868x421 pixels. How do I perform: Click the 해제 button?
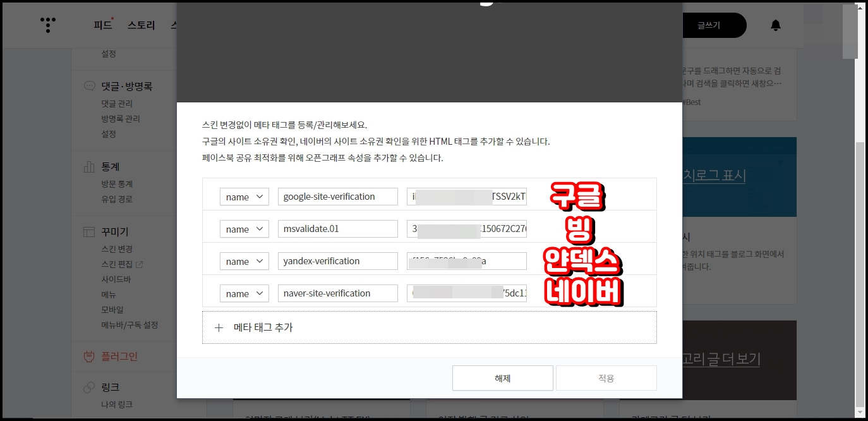[503, 378]
